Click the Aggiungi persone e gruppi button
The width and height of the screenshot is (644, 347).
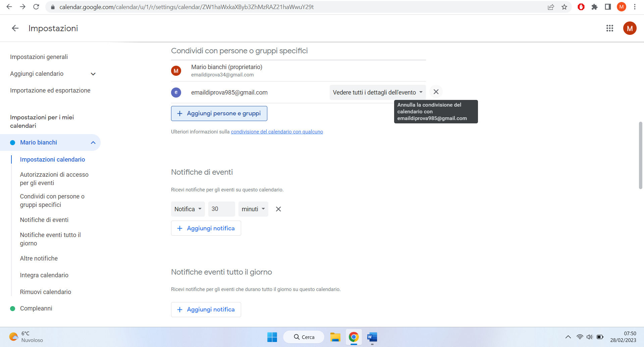(x=219, y=113)
